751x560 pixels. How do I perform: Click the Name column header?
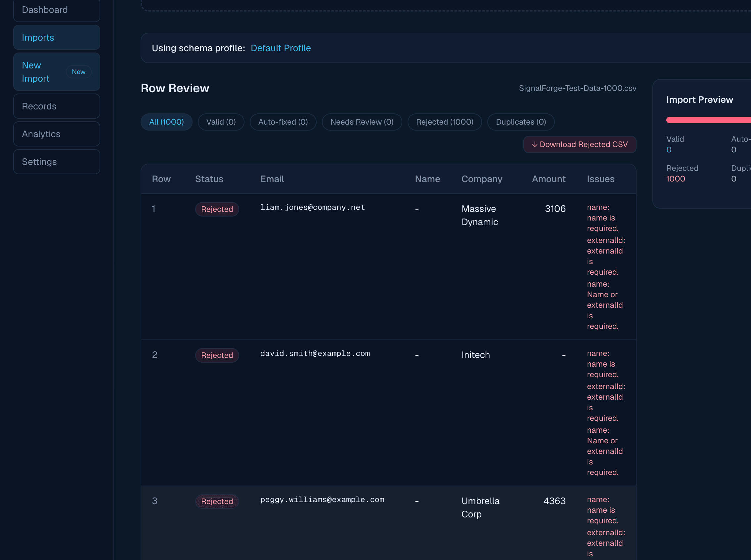pyautogui.click(x=427, y=179)
